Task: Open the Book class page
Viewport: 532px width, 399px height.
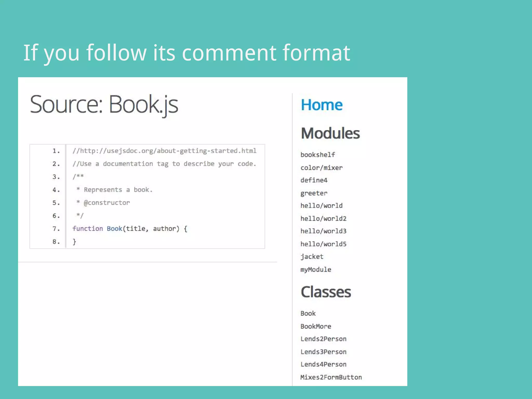Action: (x=308, y=314)
